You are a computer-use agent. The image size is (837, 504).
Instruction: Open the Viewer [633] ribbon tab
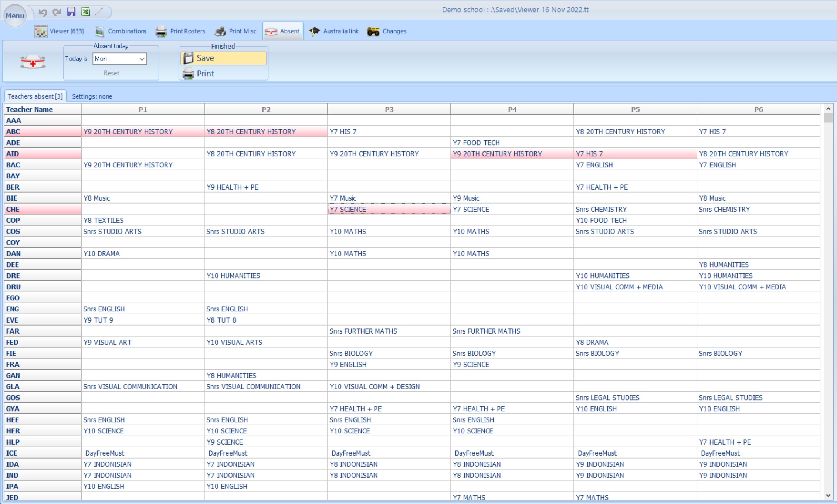(60, 31)
